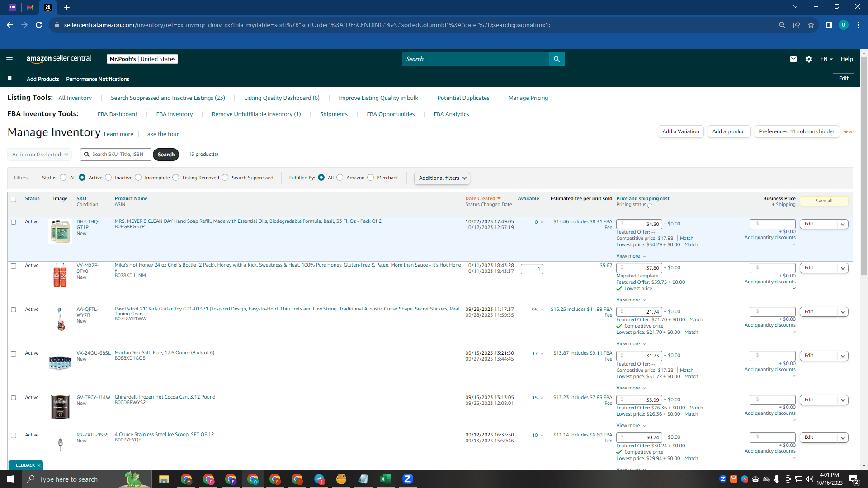Open the browser zoom magnifier icon
The height and width of the screenshot is (488, 868).
pyautogui.click(x=782, y=25)
